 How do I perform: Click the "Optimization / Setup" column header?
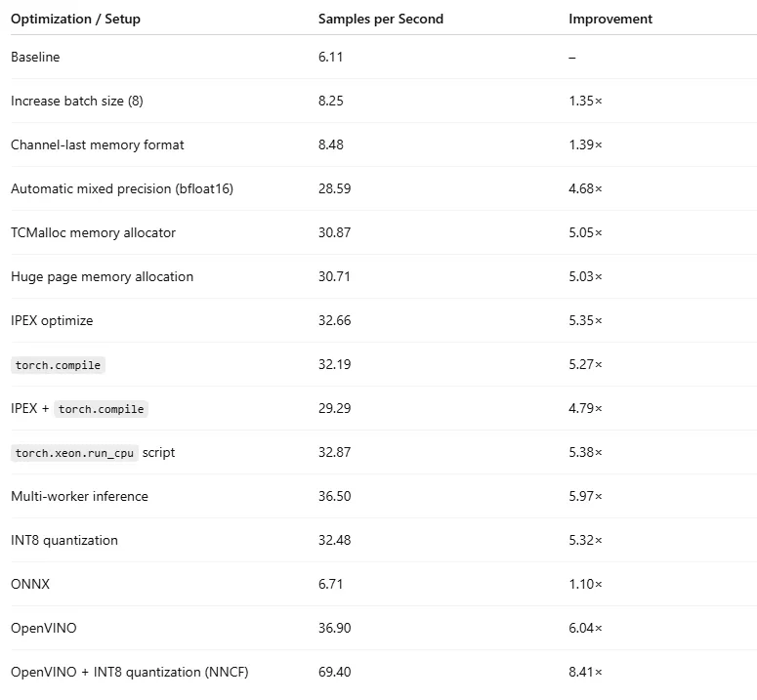(75, 19)
